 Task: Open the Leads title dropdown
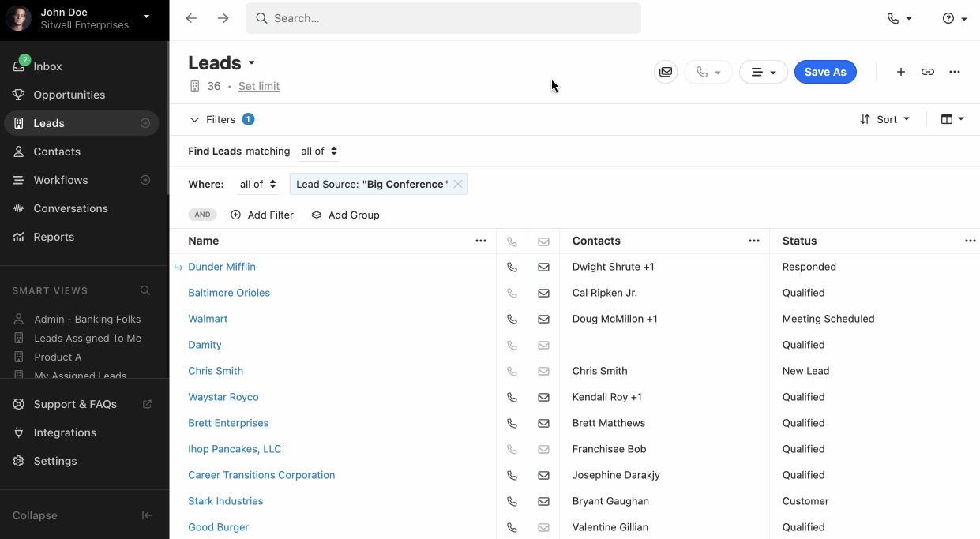(252, 63)
